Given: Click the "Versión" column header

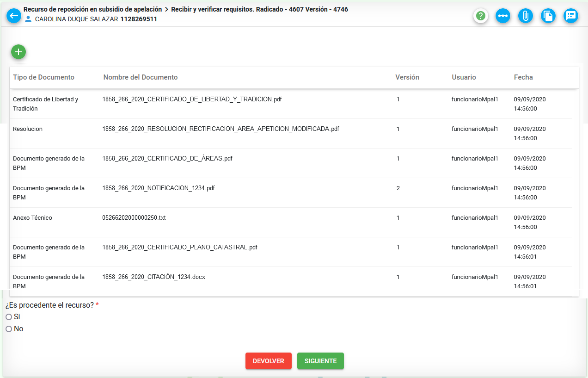Looking at the screenshot, I should tap(407, 77).
